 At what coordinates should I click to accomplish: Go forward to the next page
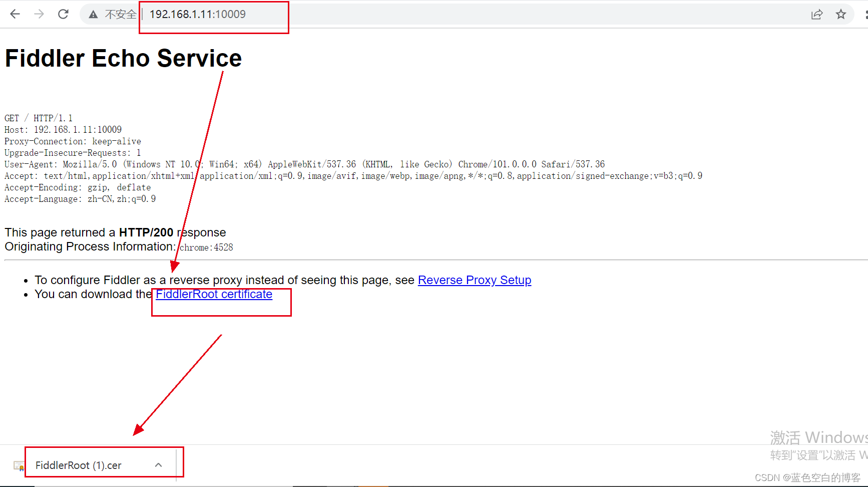[x=39, y=14]
